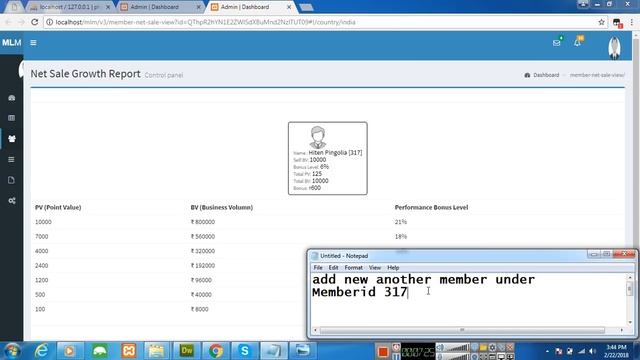Click the Hiten Pingolia member card
The height and width of the screenshot is (360, 640).
coord(328,158)
